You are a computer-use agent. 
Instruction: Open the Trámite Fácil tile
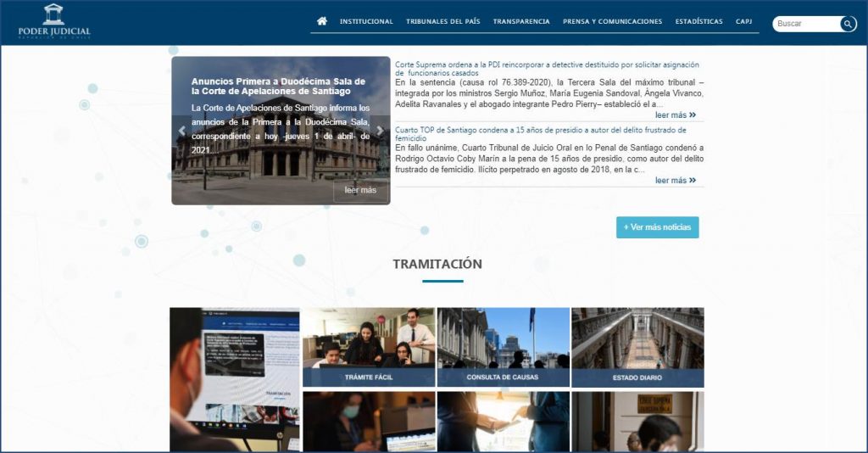pyautogui.click(x=369, y=347)
